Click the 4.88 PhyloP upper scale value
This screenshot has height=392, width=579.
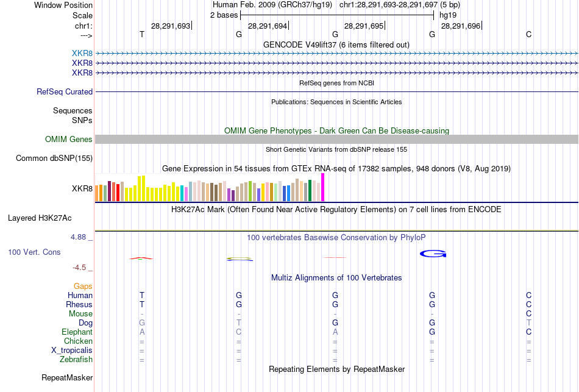tap(78, 237)
